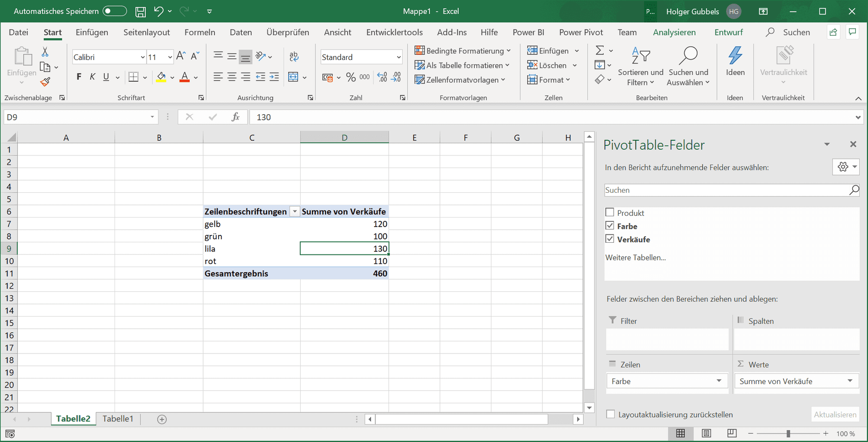This screenshot has width=868, height=442.
Task: Click the Cut scissors icon
Action: pos(45,52)
